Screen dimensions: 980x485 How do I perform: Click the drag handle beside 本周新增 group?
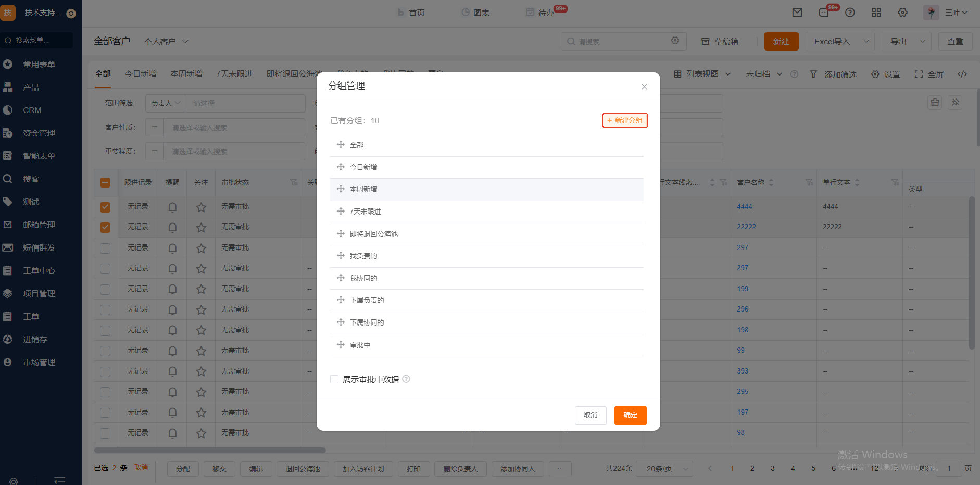tap(341, 189)
